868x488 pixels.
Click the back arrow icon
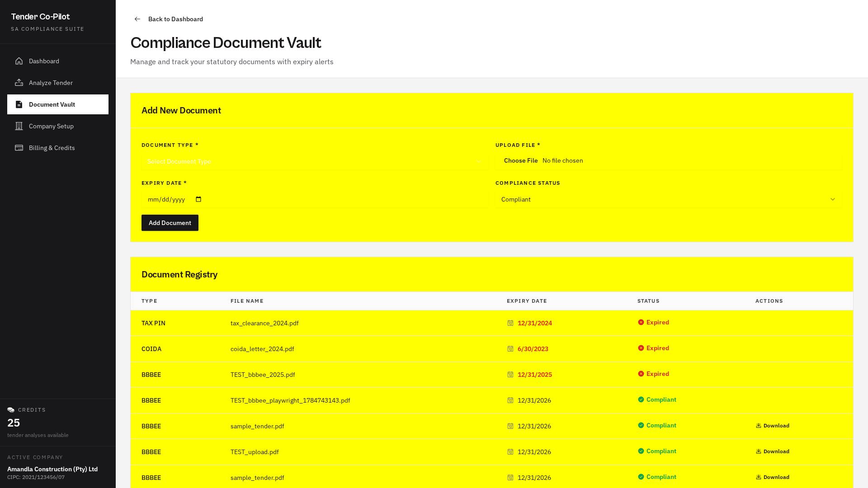(137, 19)
